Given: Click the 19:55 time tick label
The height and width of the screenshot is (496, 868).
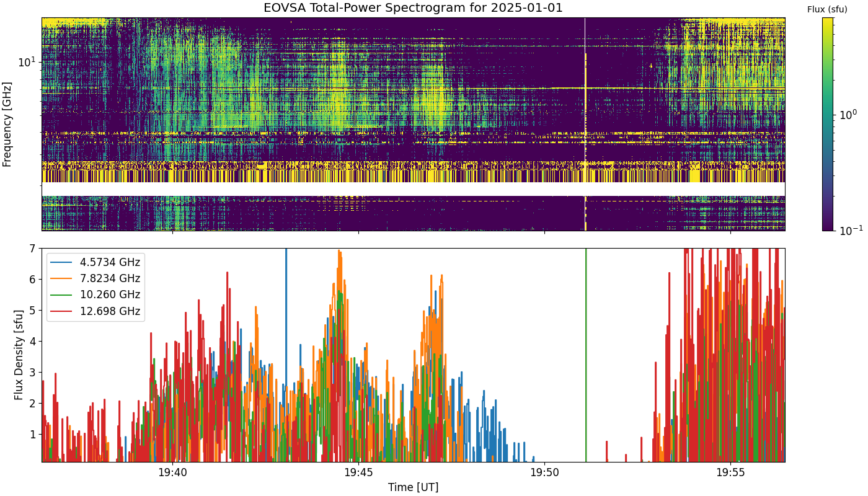Looking at the screenshot, I should tap(730, 473).
